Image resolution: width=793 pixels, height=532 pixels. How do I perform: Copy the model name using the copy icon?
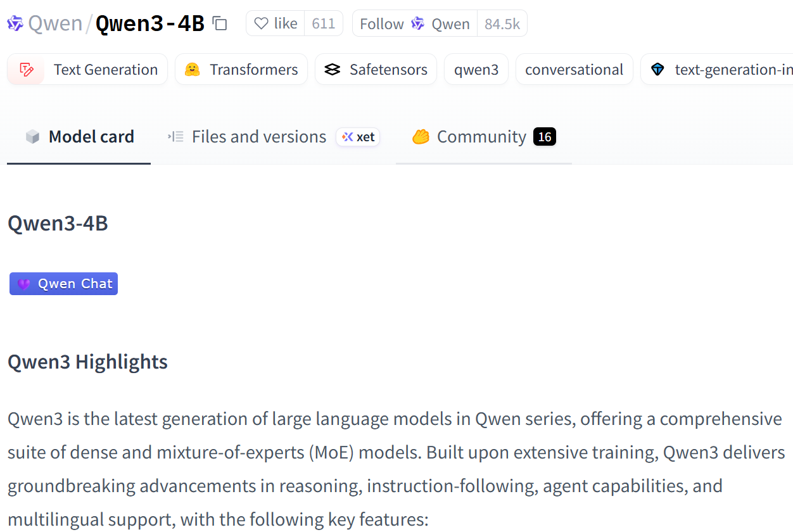(220, 23)
